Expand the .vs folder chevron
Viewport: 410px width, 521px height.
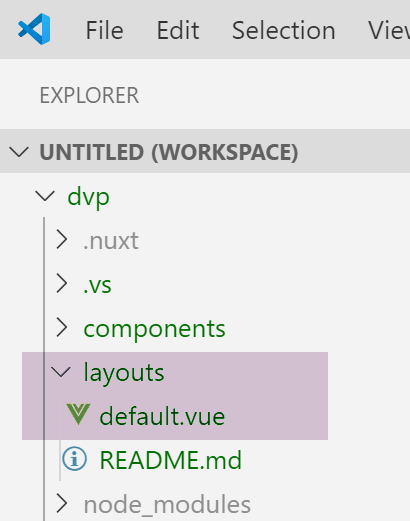[x=62, y=283]
